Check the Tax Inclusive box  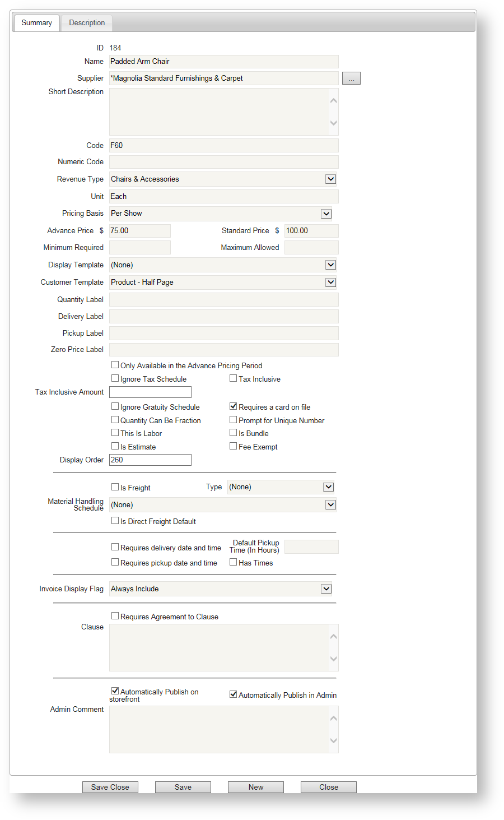[x=234, y=378]
